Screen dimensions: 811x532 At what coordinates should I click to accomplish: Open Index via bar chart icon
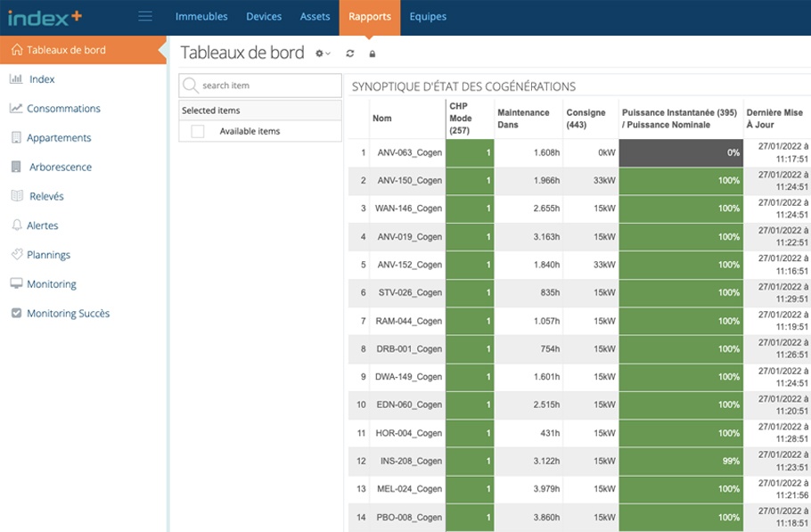16,79
